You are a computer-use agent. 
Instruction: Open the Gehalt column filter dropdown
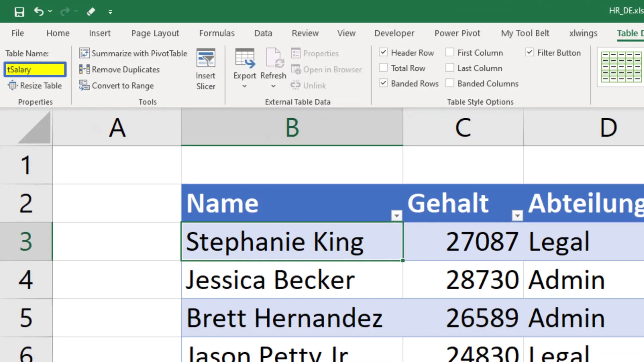(517, 216)
